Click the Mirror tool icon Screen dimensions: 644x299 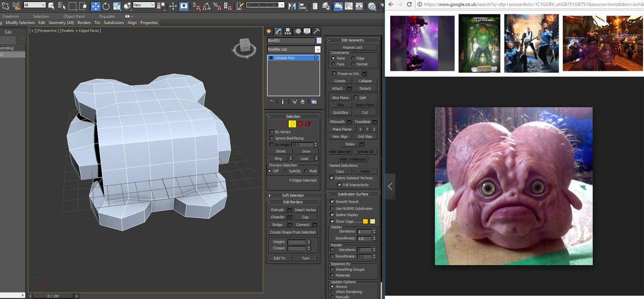pyautogui.click(x=292, y=6)
